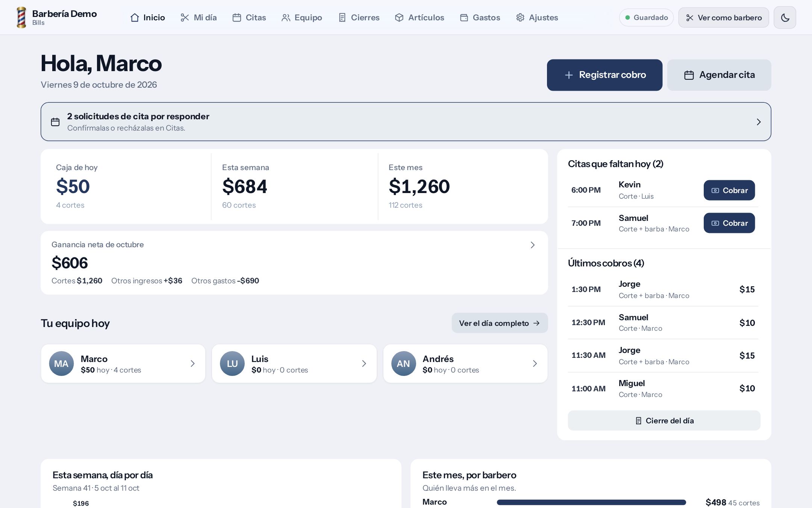
Task: Click the Caja de hoy $50 amount
Action: pos(73,186)
